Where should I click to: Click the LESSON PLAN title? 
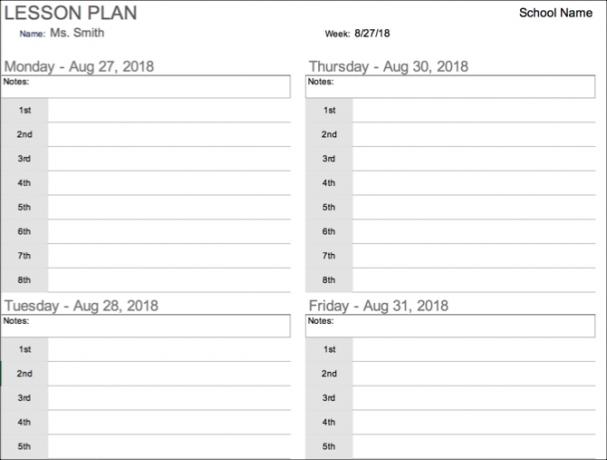[70, 13]
